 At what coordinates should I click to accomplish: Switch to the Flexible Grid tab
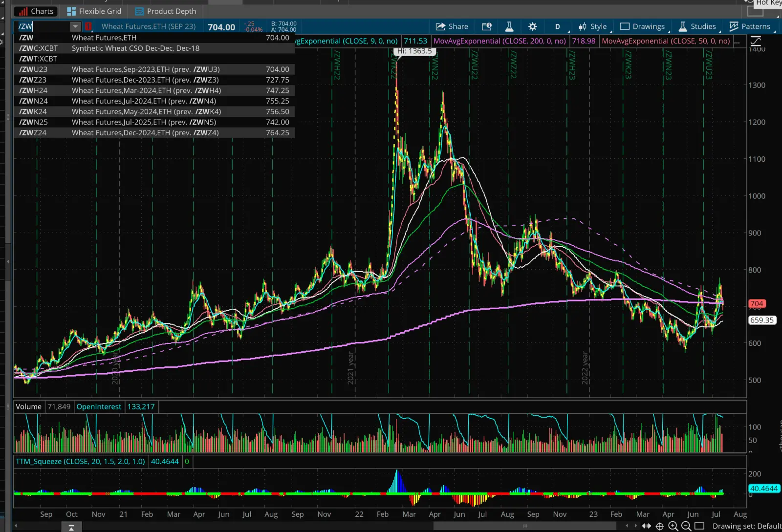pyautogui.click(x=94, y=11)
